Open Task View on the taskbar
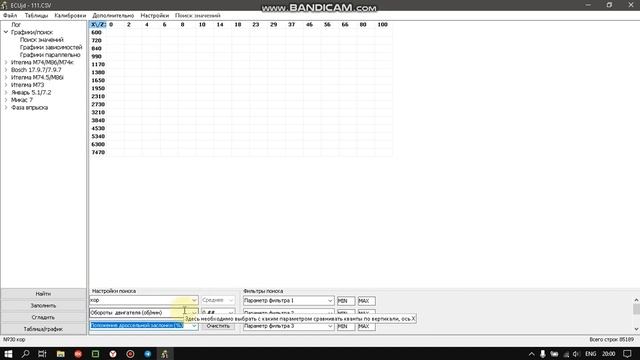The image size is (640, 360). (42, 354)
